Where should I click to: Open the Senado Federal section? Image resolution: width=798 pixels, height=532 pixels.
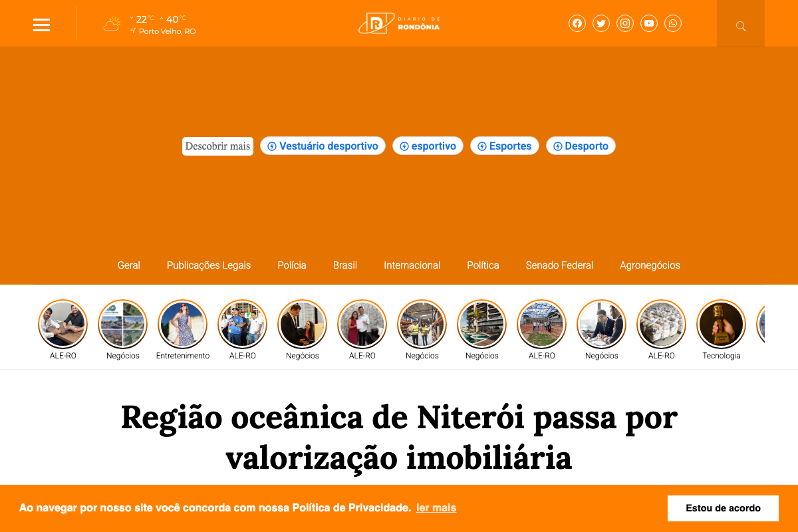[559, 265]
